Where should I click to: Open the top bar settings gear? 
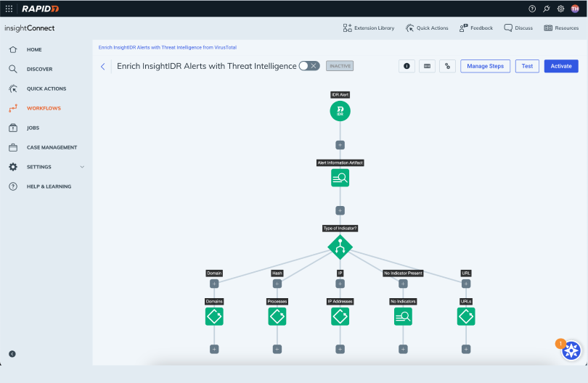(560, 9)
